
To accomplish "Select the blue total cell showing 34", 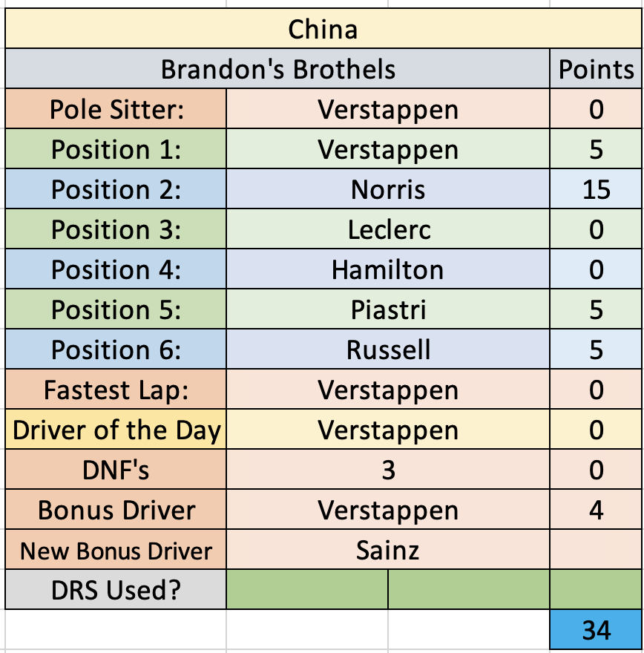I will pos(596,629).
